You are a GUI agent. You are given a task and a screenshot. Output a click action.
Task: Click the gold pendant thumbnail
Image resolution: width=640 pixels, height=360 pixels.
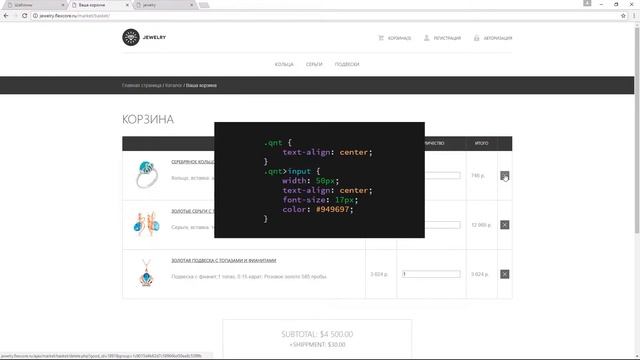click(146, 273)
